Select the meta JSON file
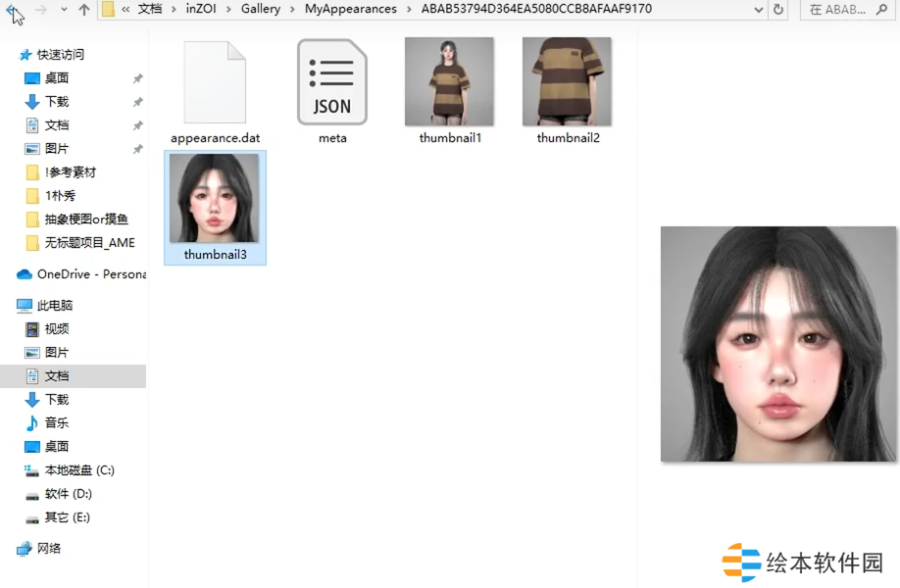 click(x=332, y=93)
